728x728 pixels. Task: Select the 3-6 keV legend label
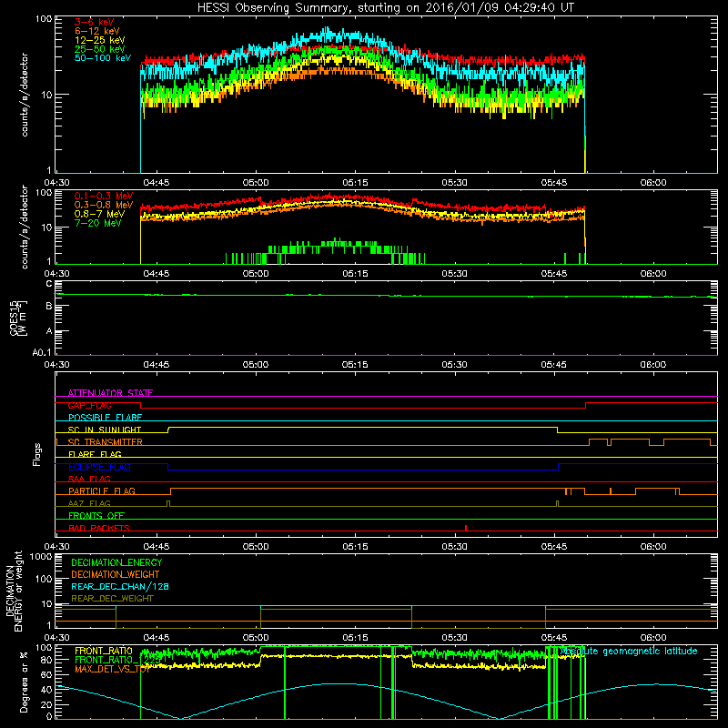tap(94, 22)
